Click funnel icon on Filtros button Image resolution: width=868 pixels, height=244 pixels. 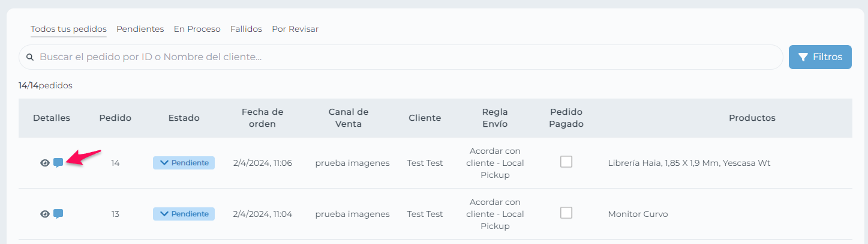[x=803, y=57]
